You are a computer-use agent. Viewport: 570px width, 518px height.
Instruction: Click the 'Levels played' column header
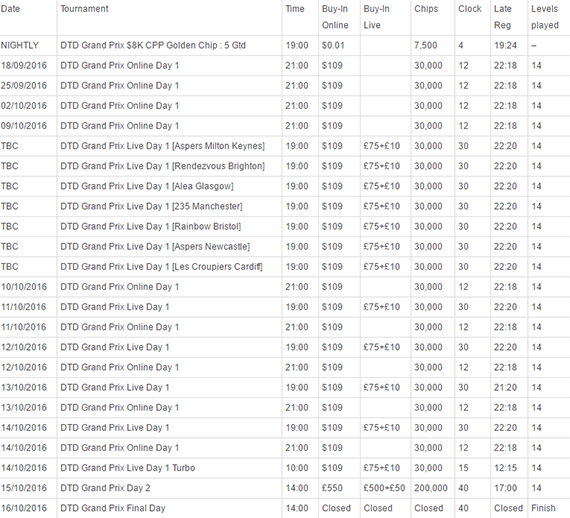point(545,17)
